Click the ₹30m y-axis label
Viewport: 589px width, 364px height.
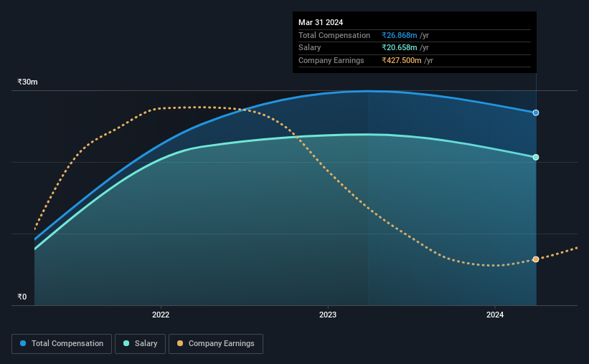click(x=27, y=82)
